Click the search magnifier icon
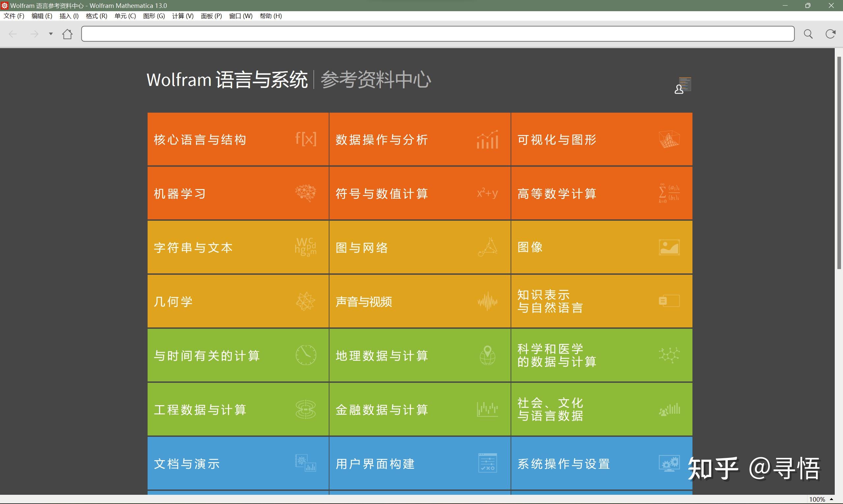The width and height of the screenshot is (843, 504). (x=808, y=34)
